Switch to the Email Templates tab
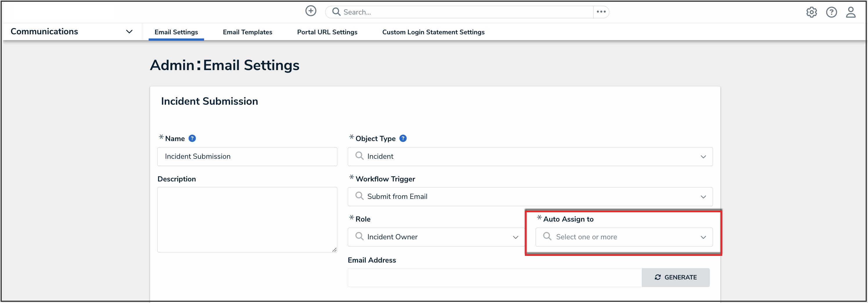This screenshot has width=868, height=303. coord(247,32)
